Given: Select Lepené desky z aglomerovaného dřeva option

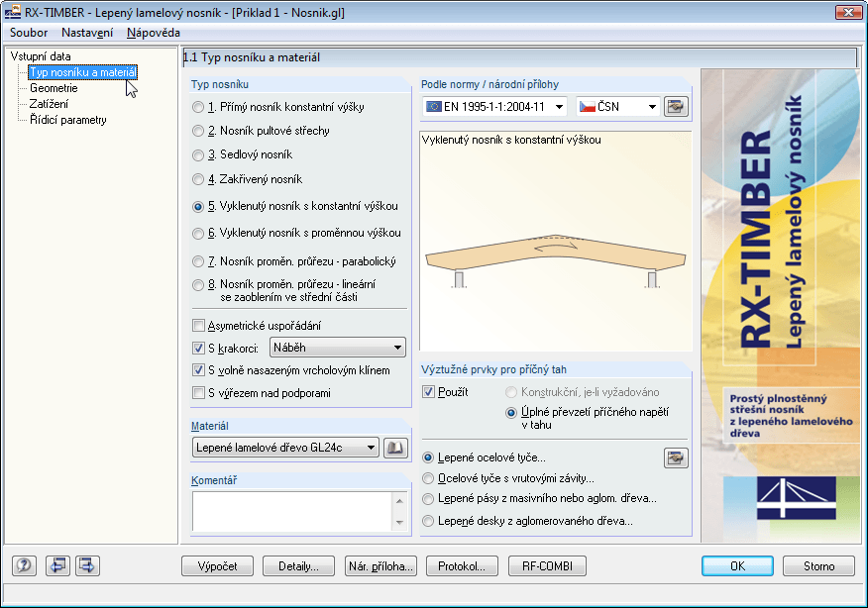Looking at the screenshot, I should point(428,521).
